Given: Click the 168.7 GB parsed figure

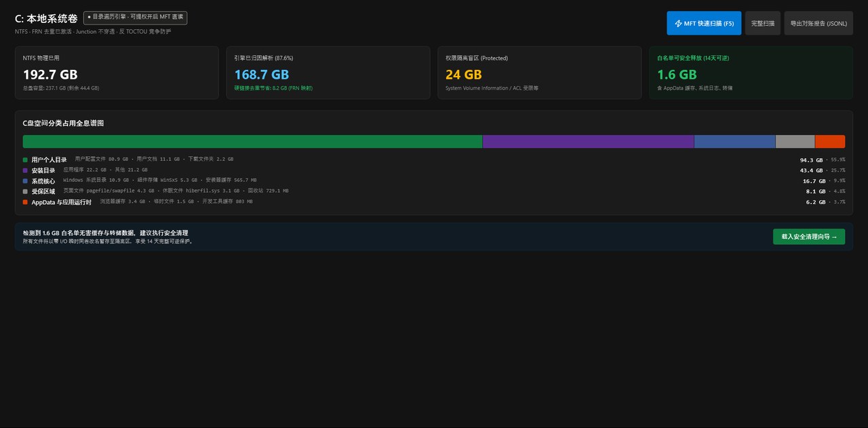Looking at the screenshot, I should pos(262,75).
